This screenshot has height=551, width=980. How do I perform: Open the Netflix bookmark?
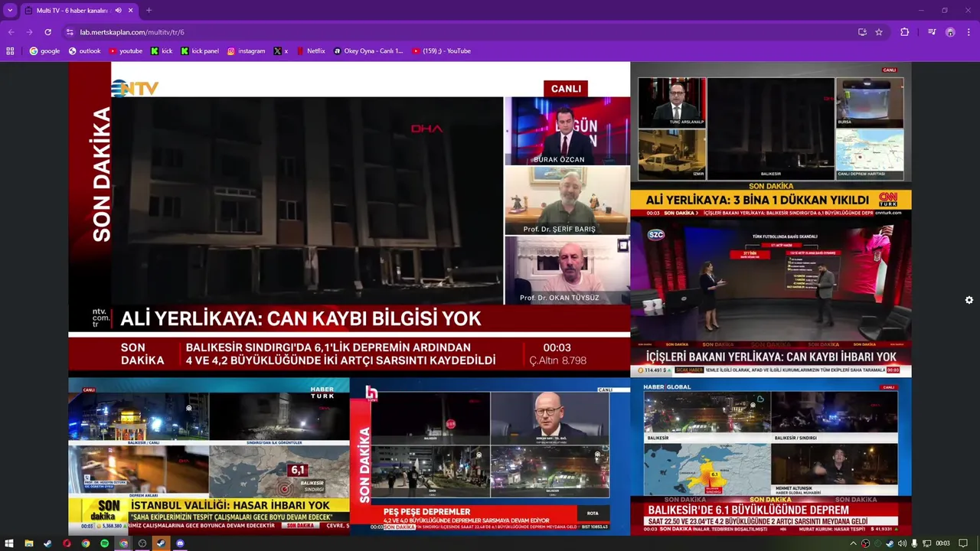[x=310, y=51]
